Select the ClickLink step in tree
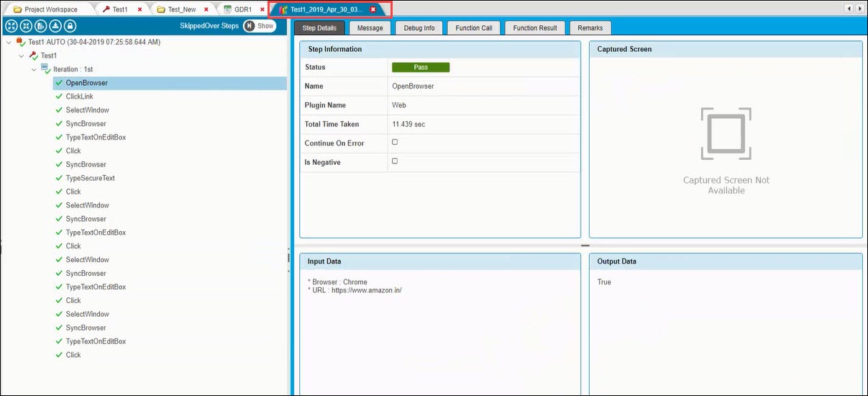 point(79,96)
